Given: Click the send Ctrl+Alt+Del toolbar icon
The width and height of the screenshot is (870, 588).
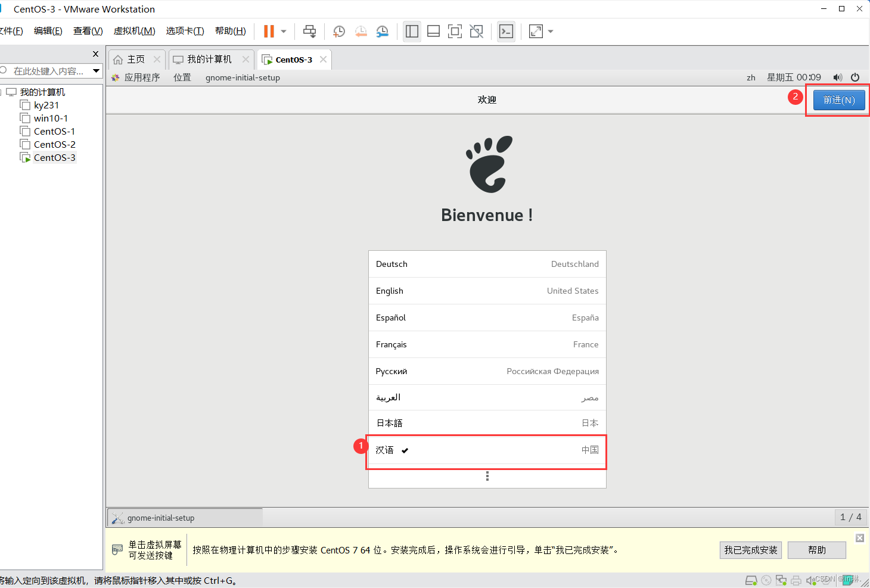Looking at the screenshot, I should pyautogui.click(x=310, y=32).
